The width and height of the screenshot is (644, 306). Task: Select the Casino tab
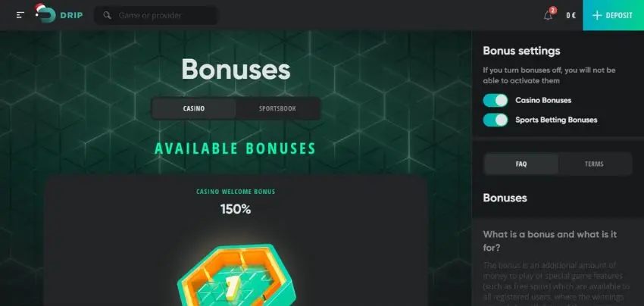point(194,108)
